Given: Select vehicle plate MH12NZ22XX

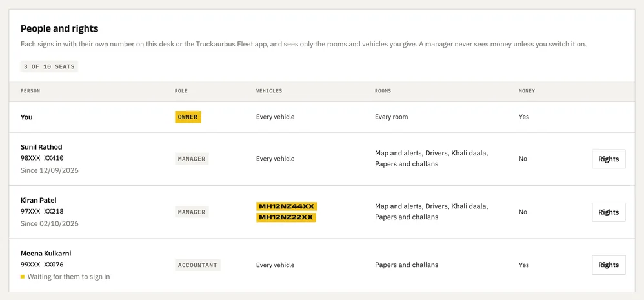Looking at the screenshot, I should (286, 217).
